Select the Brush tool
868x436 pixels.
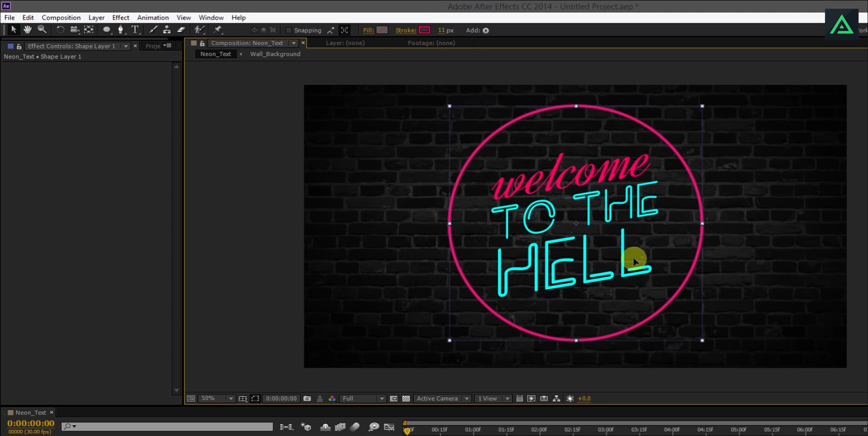click(153, 30)
